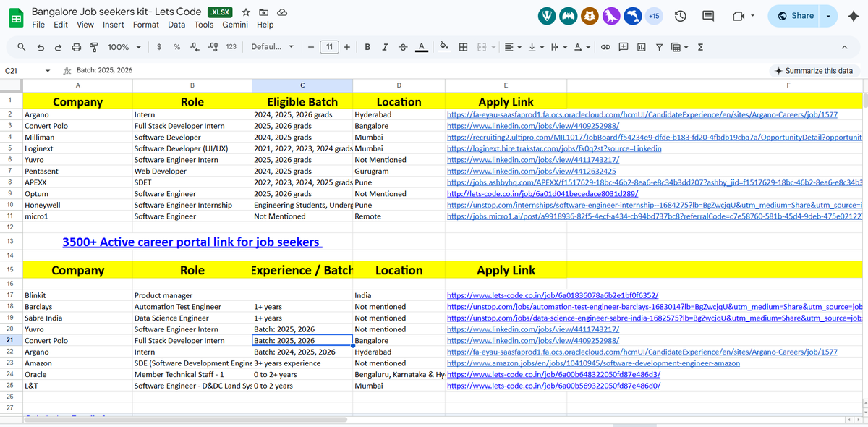
Task: Open the Gemini menu
Action: [x=235, y=24]
